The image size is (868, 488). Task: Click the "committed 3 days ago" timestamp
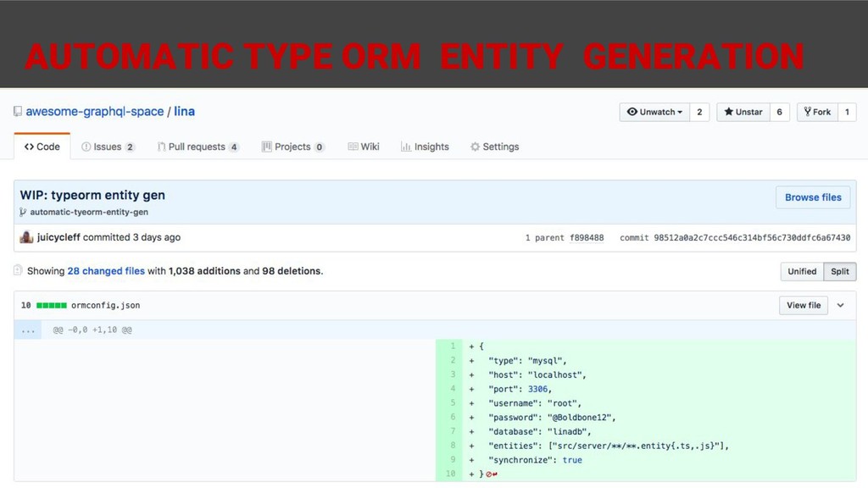pos(131,237)
